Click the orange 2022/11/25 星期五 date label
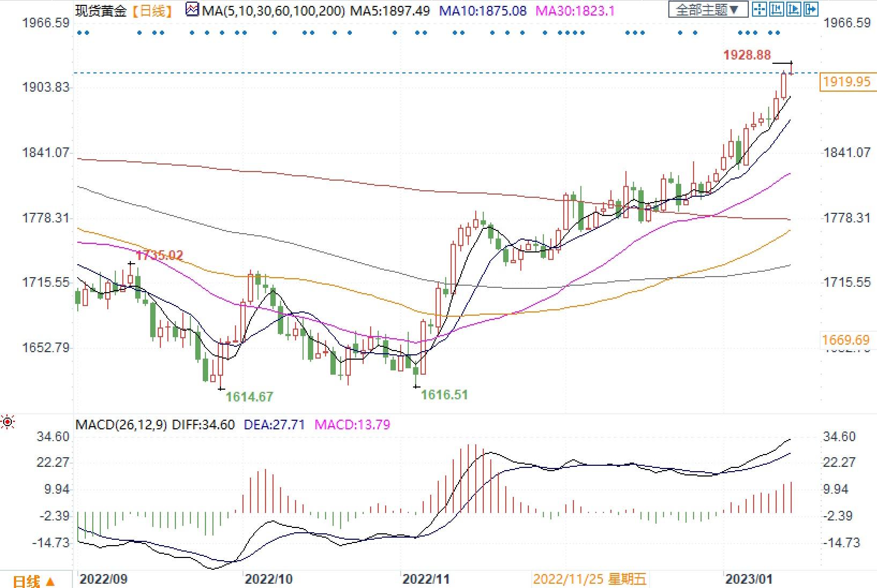Image resolution: width=877 pixels, height=588 pixels. click(589, 579)
